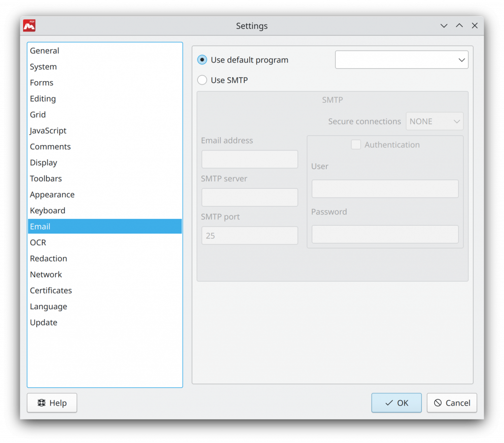Open the default email program dropdown
Image resolution: width=504 pixels, height=443 pixels.
tap(401, 59)
